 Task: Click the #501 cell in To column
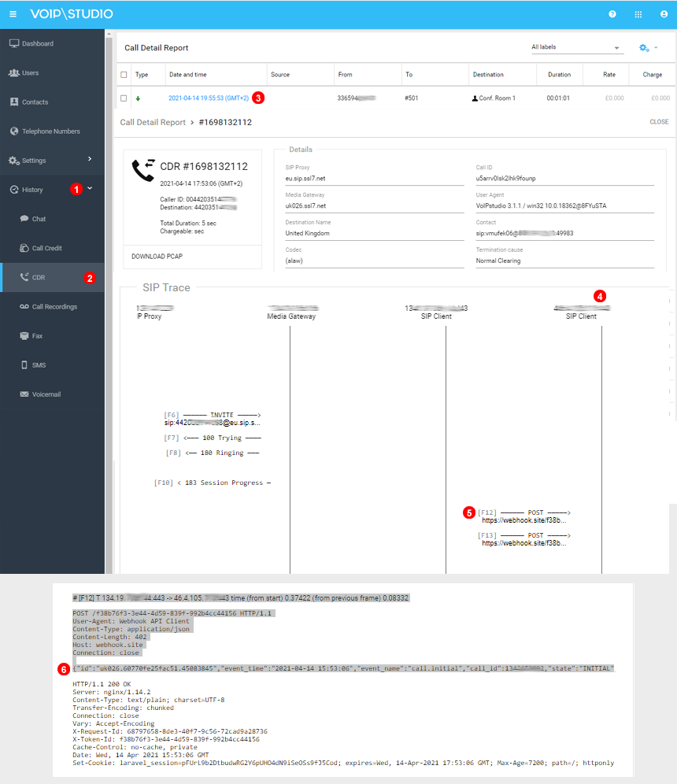click(x=411, y=98)
